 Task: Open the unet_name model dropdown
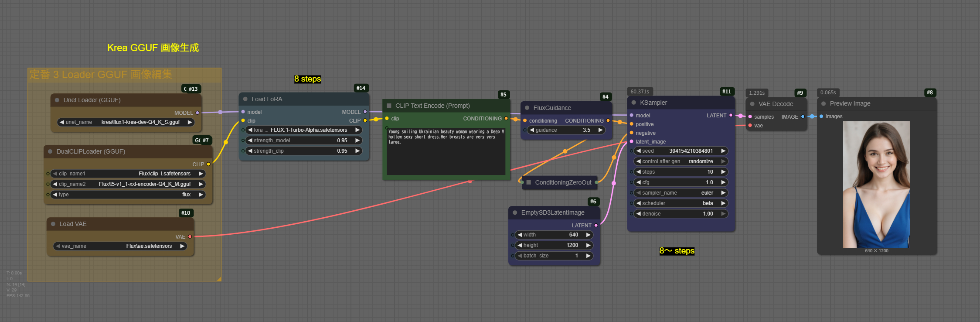tap(126, 122)
